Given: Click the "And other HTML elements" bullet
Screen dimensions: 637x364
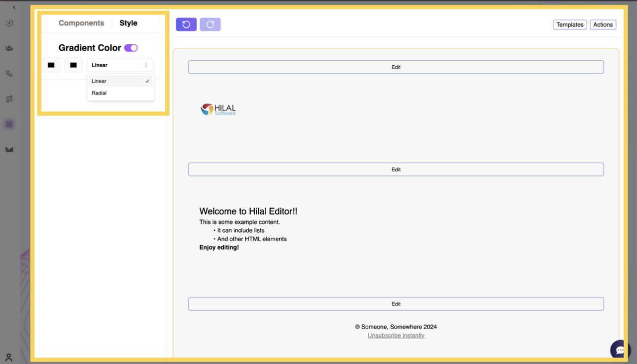Looking at the screenshot, I should click(252, 239).
